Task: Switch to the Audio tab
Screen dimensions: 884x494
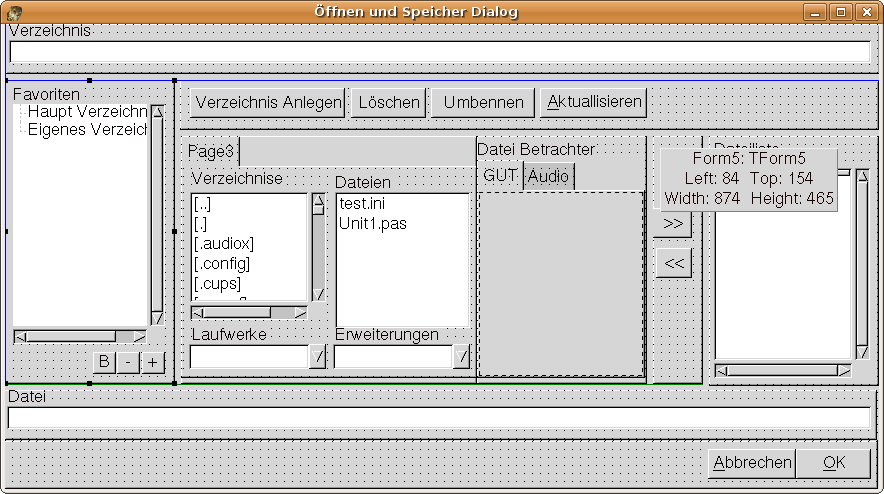Action: point(548,176)
